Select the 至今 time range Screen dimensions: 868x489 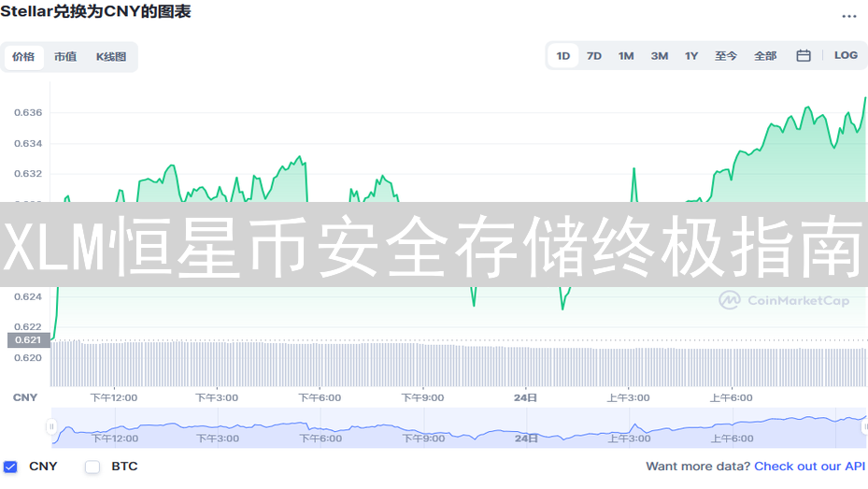pyautogui.click(x=726, y=56)
